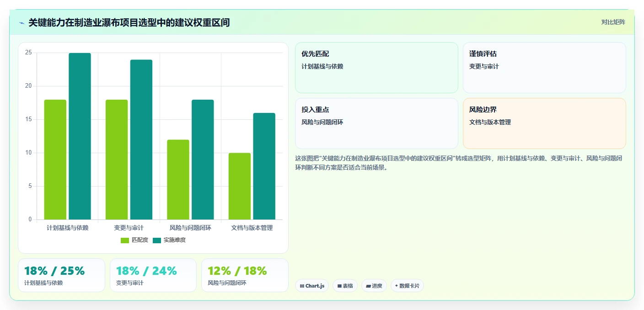The width and height of the screenshot is (644, 310).
Task: Click the x-axis label 文档与版本管理
Action: 252,228
